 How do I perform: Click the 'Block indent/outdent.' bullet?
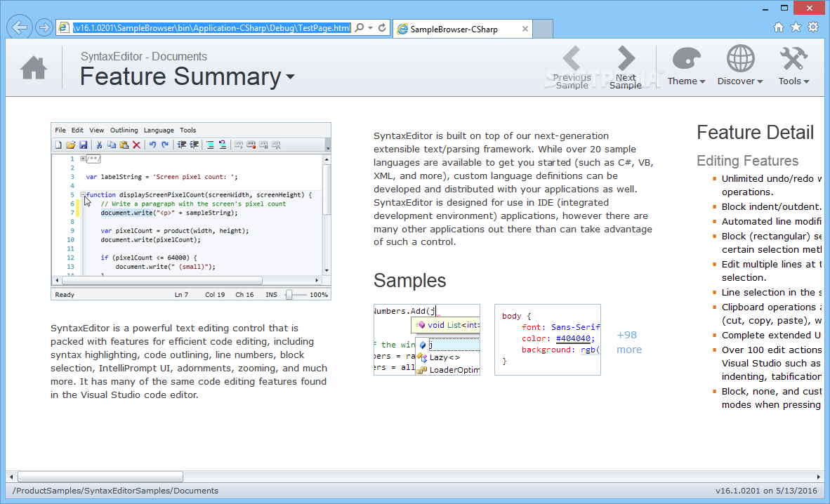click(771, 207)
